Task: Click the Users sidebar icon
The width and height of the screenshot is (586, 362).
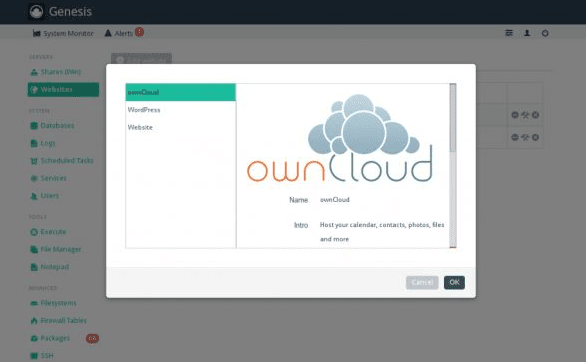Action: (x=34, y=196)
